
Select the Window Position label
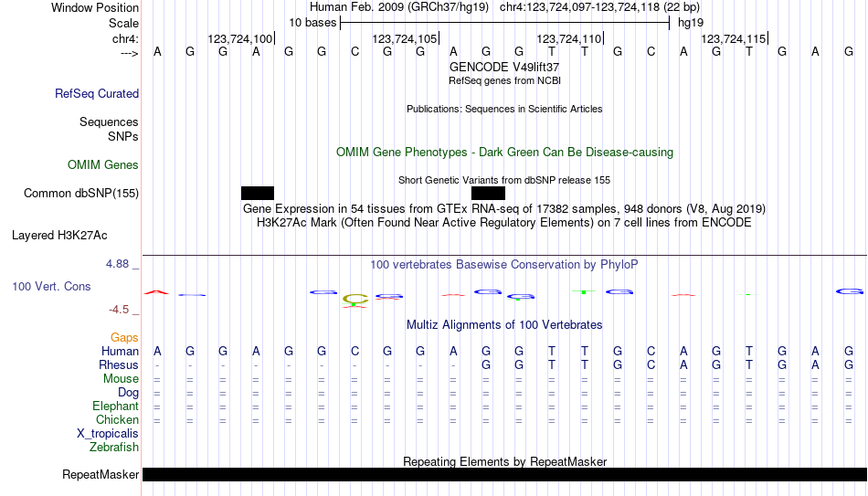95,7
